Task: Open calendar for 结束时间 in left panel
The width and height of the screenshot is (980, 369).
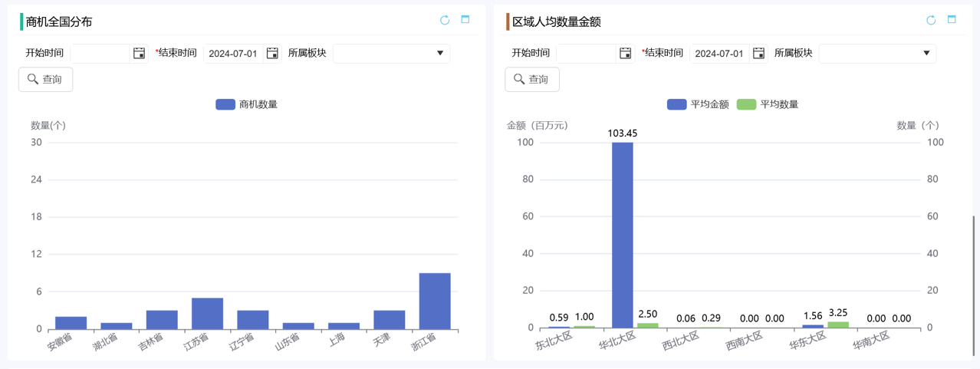Action: coord(272,53)
